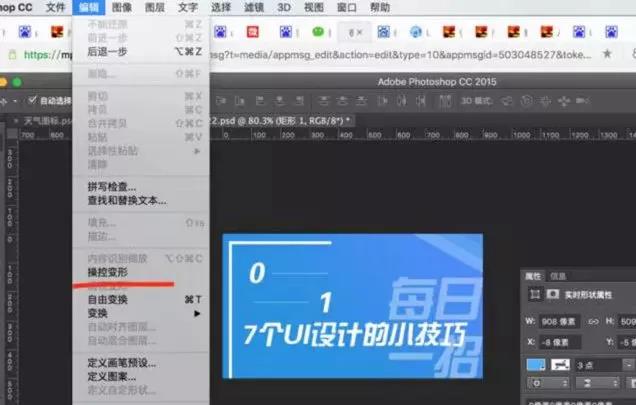Open the 图层 menu
This screenshot has width=636, height=405.
click(155, 7)
